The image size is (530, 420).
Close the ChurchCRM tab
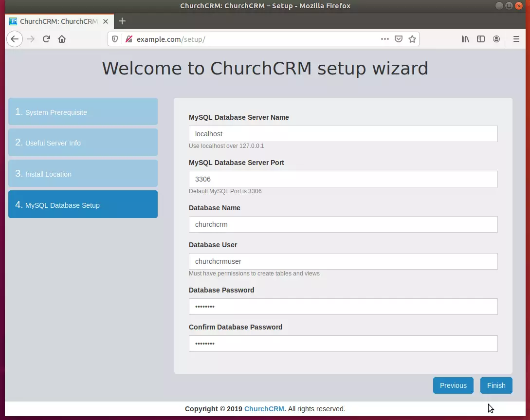[x=106, y=21]
